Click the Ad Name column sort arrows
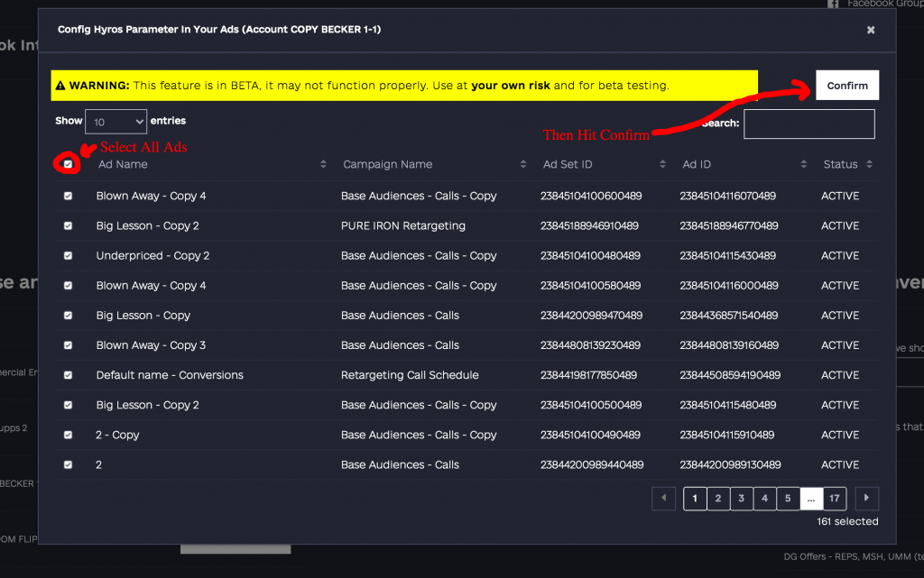This screenshot has height=578, width=924. click(x=323, y=164)
